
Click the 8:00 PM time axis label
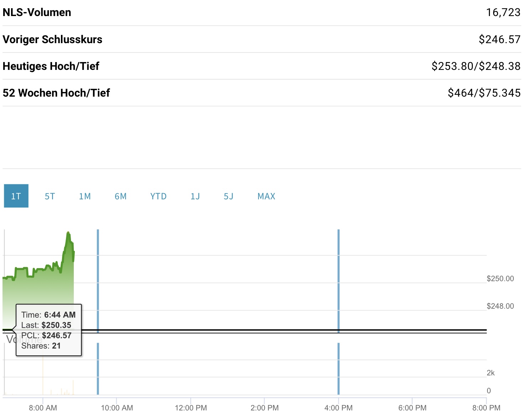click(486, 408)
